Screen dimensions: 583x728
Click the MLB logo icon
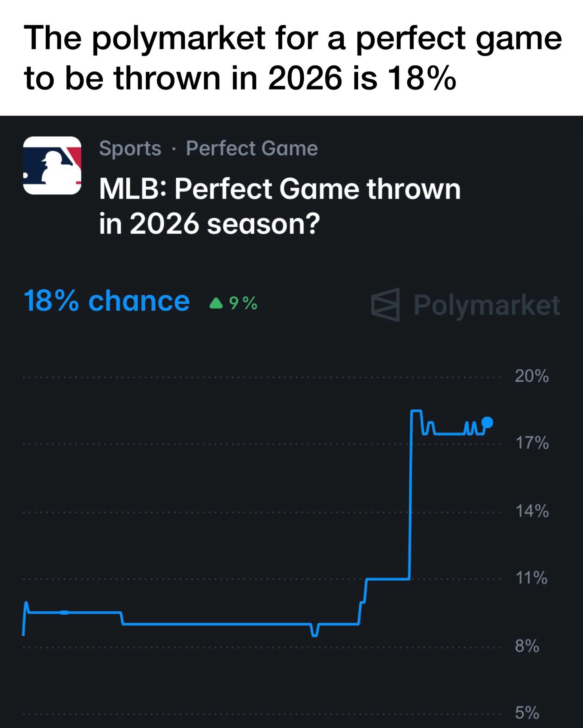[x=52, y=165]
